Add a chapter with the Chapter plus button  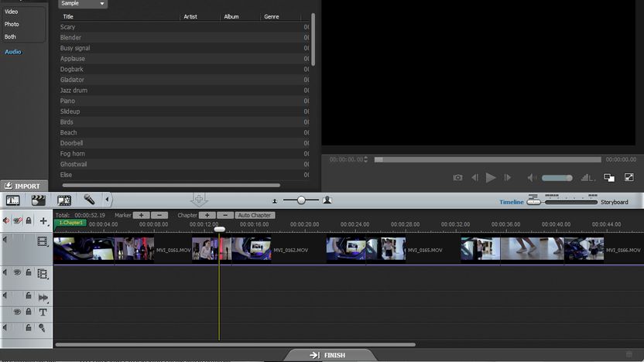click(x=207, y=215)
